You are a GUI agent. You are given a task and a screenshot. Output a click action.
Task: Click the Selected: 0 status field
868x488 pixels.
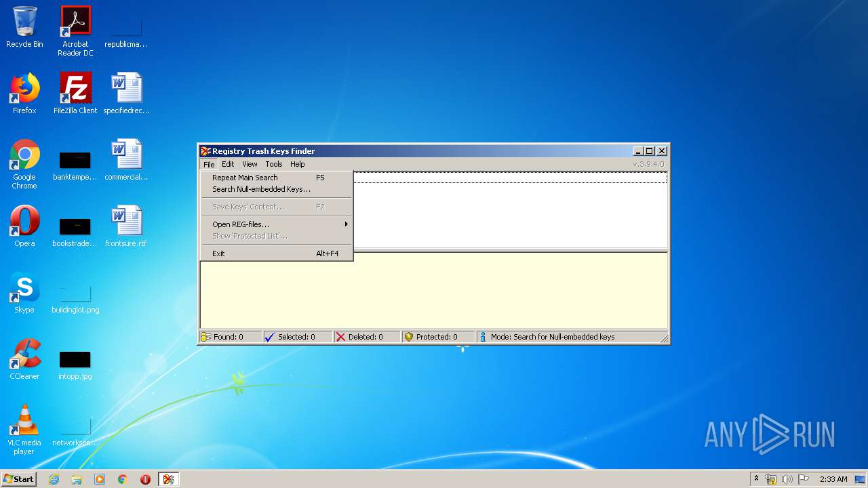click(x=298, y=337)
